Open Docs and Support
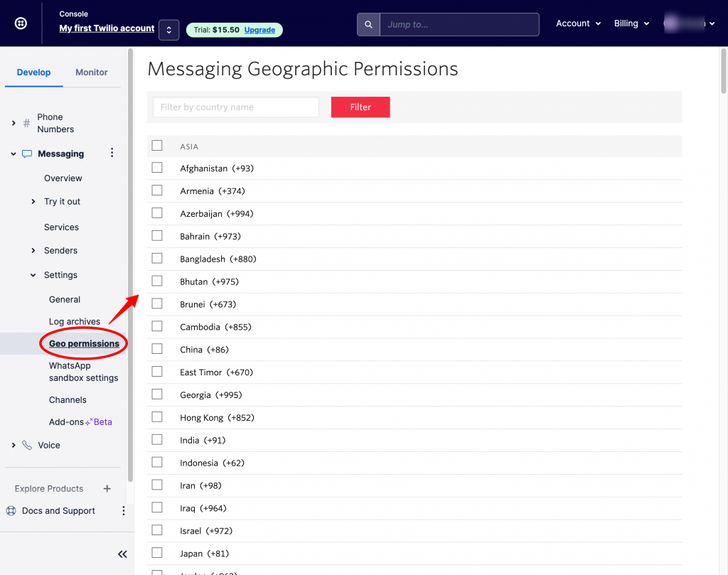 58,511
